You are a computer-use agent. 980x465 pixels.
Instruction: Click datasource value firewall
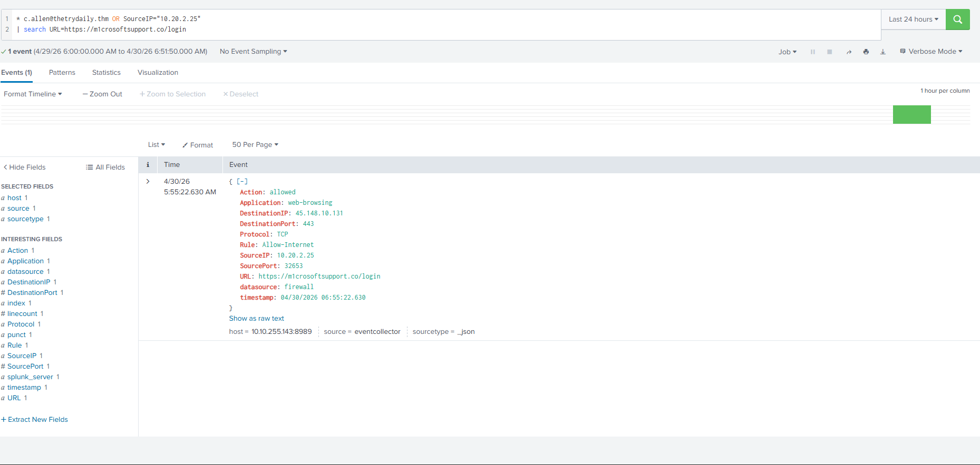(299, 287)
